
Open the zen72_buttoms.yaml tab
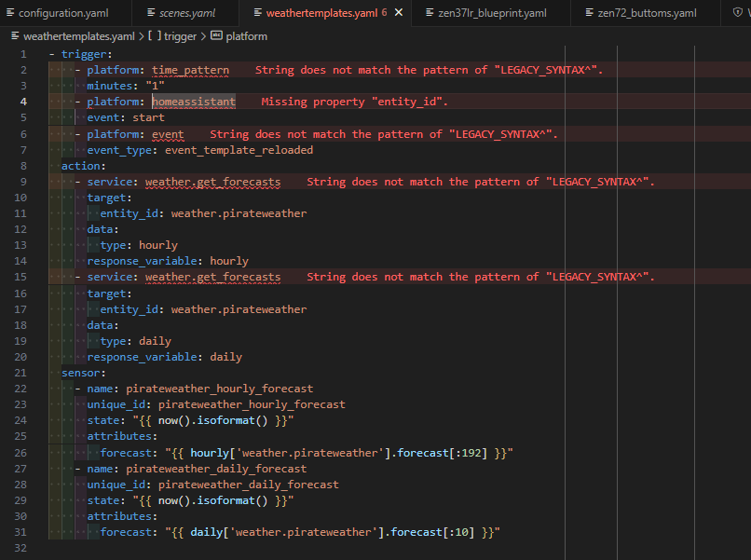click(x=647, y=13)
